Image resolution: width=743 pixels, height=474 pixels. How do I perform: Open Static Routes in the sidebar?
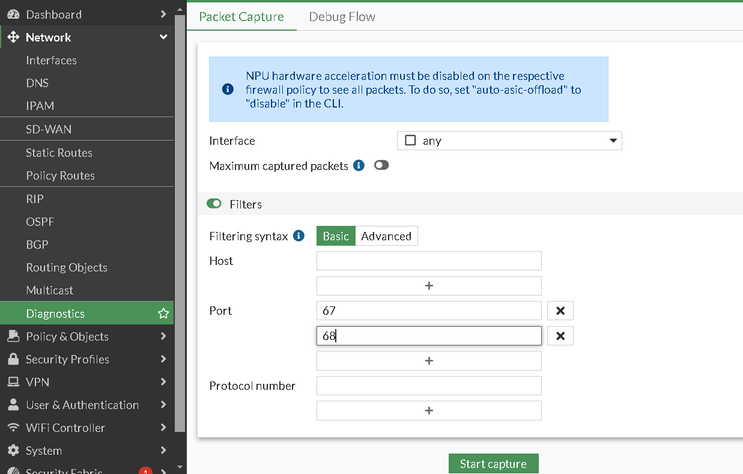pos(59,153)
